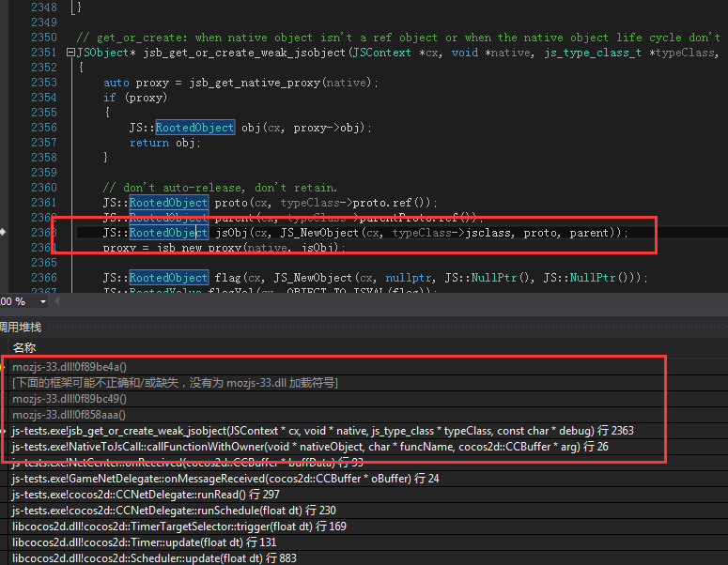This screenshot has width=728, height=565.
Task: Click the current frame arrow beside mozjs-33.dll!0f89be4a()
Action: 2,367
